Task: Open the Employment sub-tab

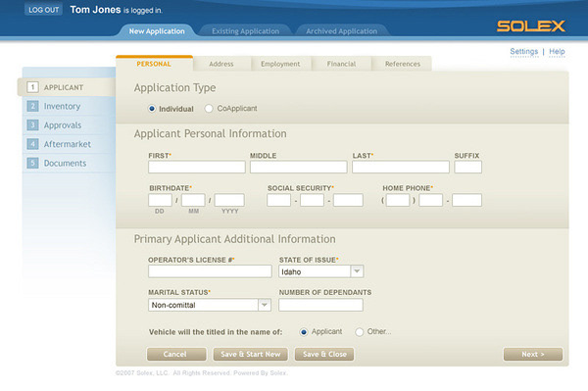Action: click(280, 64)
